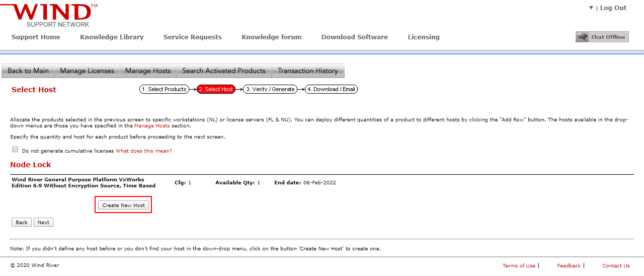
Task: View the Transaction History tab
Action: [308, 71]
